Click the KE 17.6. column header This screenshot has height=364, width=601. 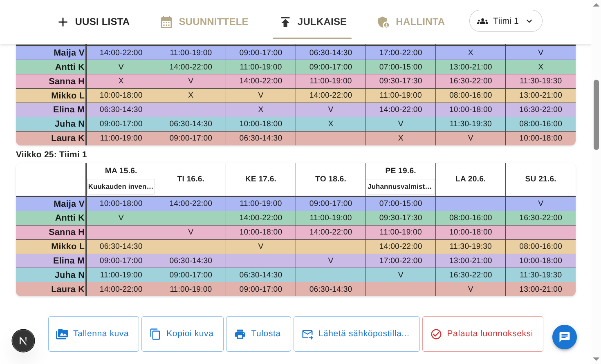point(261,179)
